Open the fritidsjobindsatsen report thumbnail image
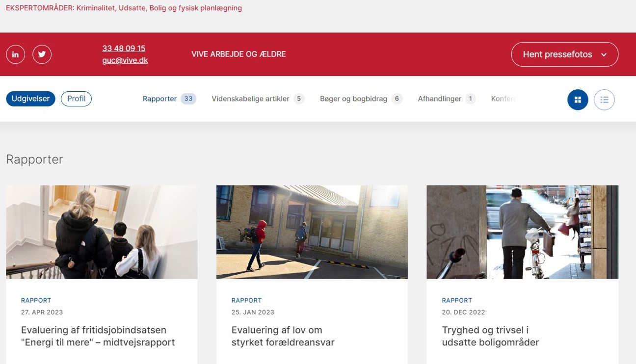636x364 pixels. (x=102, y=232)
